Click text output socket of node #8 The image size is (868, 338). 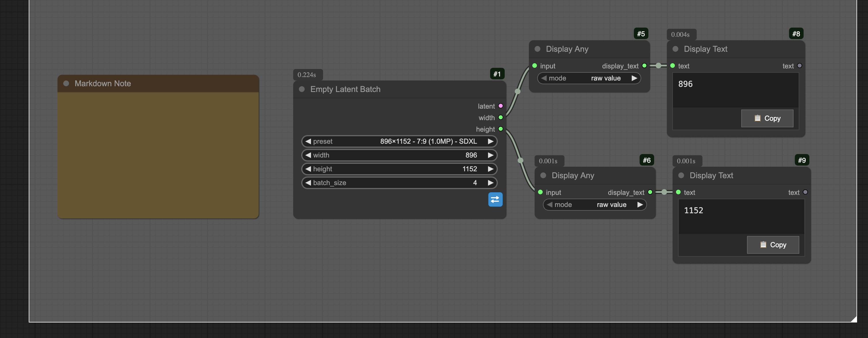pyautogui.click(x=799, y=66)
